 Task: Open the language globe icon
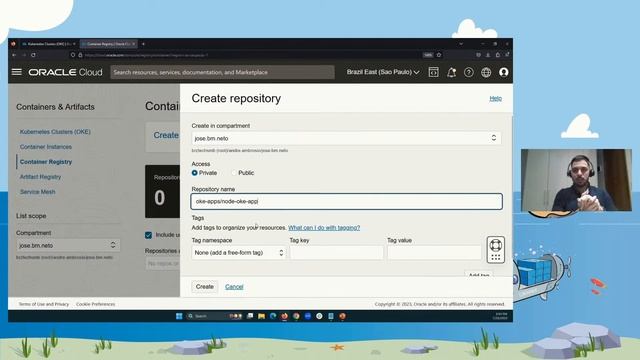486,72
